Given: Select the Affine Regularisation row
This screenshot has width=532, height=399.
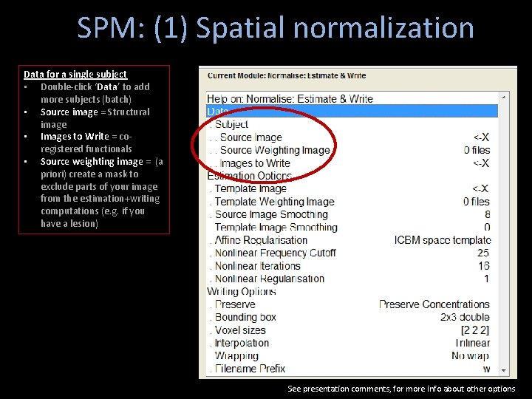Looking at the screenshot, I should coord(352,240).
